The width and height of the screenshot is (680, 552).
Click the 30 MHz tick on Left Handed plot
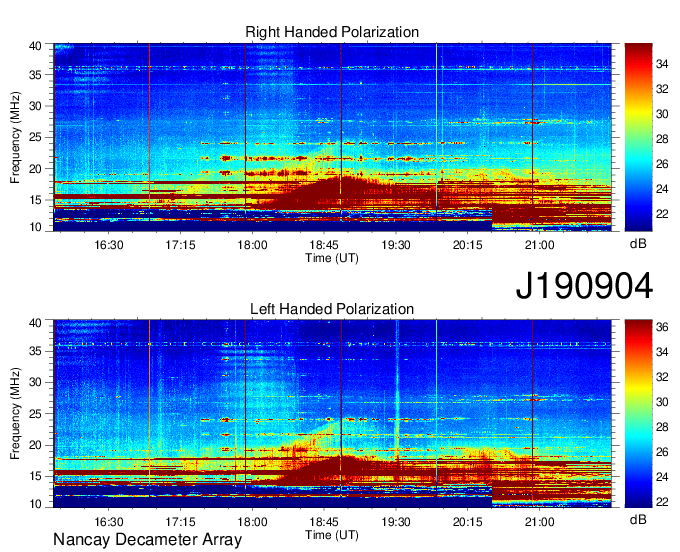click(35, 382)
